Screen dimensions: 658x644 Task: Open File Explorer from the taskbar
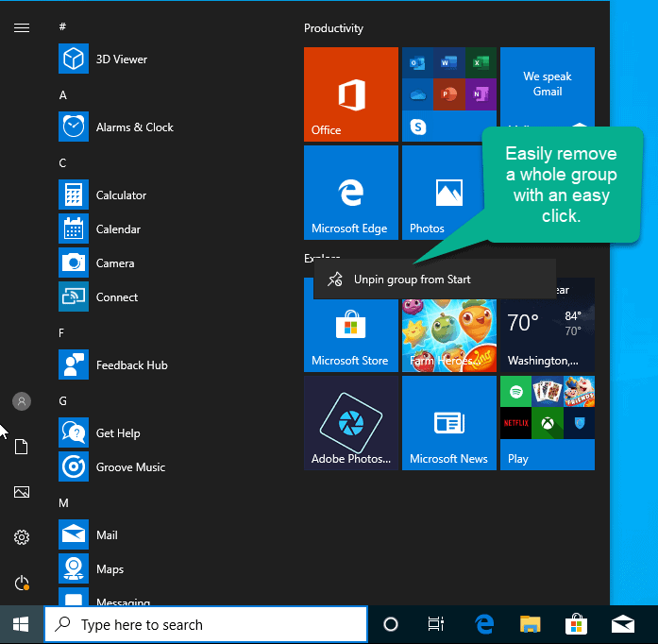coord(530,624)
